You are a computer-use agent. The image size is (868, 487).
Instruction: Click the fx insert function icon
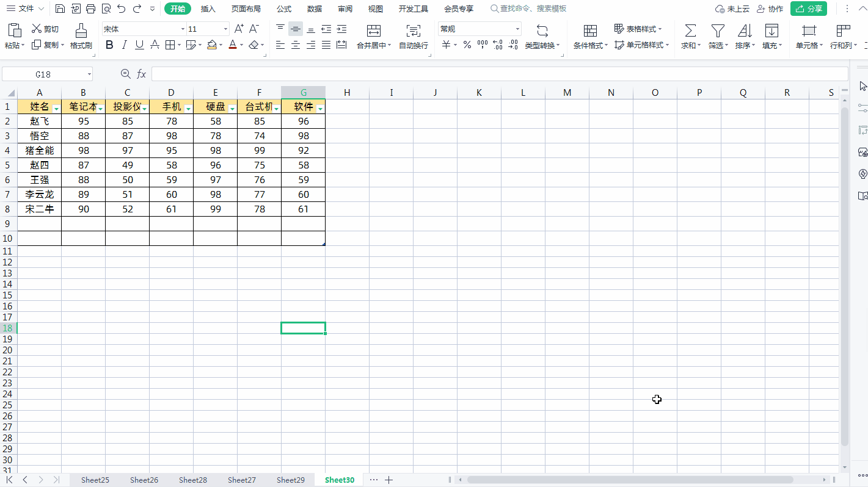click(x=141, y=74)
